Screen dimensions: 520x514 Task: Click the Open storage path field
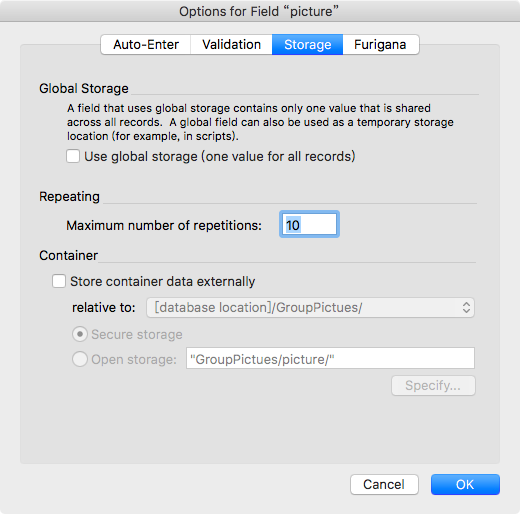[x=330, y=358]
